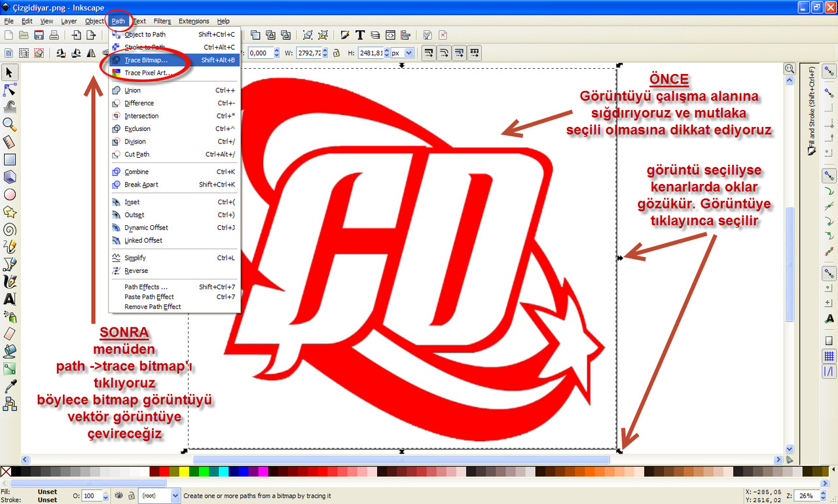838x504 pixels.
Task: Toggle scale rounded corners with rectangles
Action: tap(443, 53)
